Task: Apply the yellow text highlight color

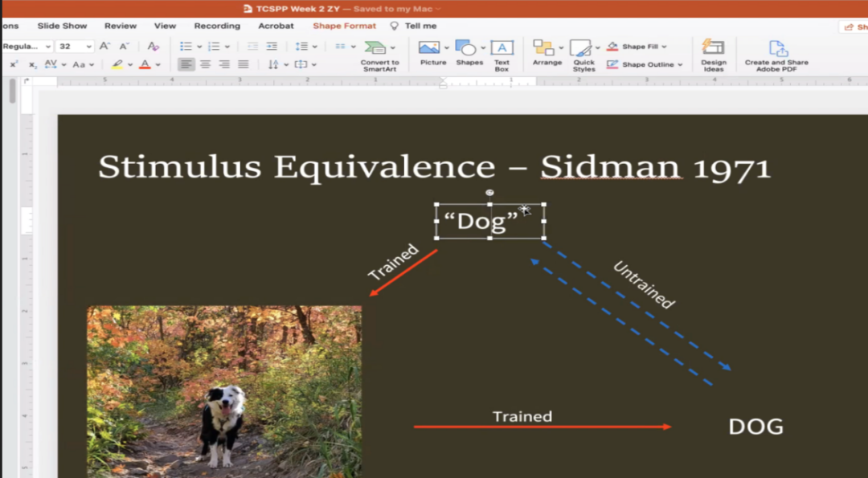Action: [x=117, y=65]
